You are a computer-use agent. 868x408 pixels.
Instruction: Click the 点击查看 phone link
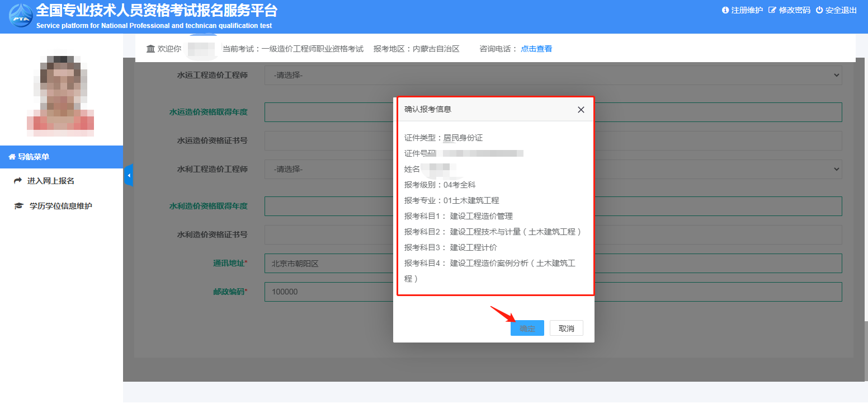536,49
